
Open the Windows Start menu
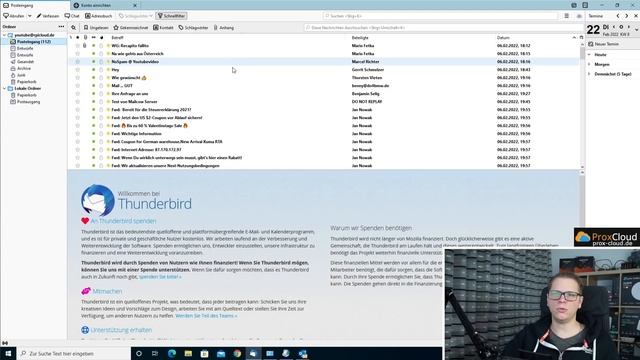(8, 353)
